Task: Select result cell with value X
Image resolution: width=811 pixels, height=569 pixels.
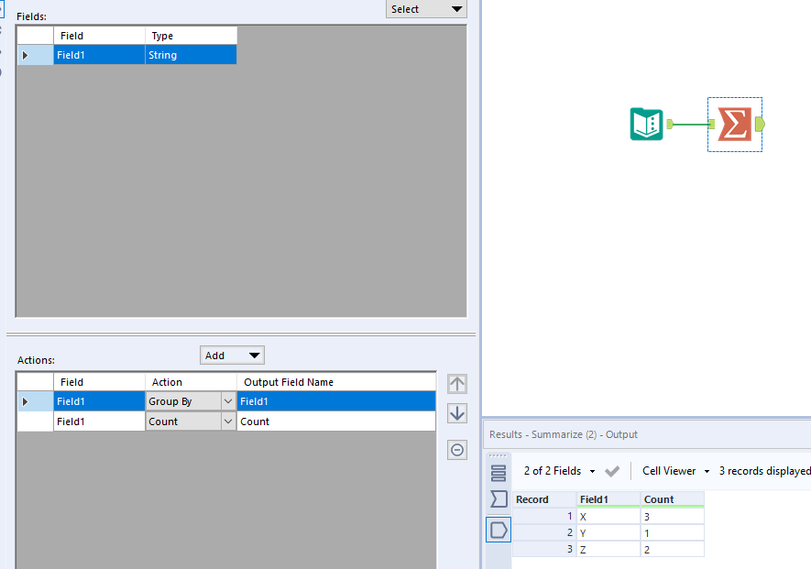Action: 608,516
